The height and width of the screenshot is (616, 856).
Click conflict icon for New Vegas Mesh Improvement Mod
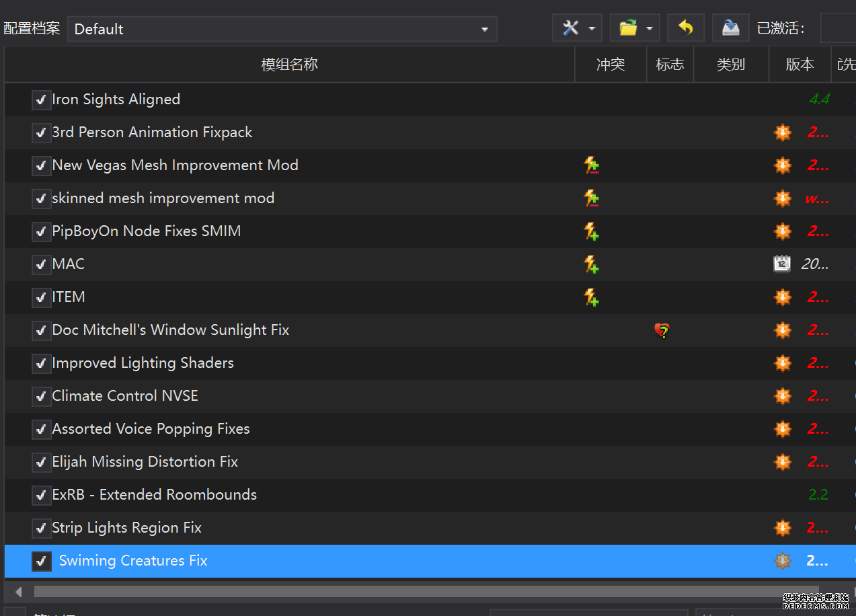point(591,165)
